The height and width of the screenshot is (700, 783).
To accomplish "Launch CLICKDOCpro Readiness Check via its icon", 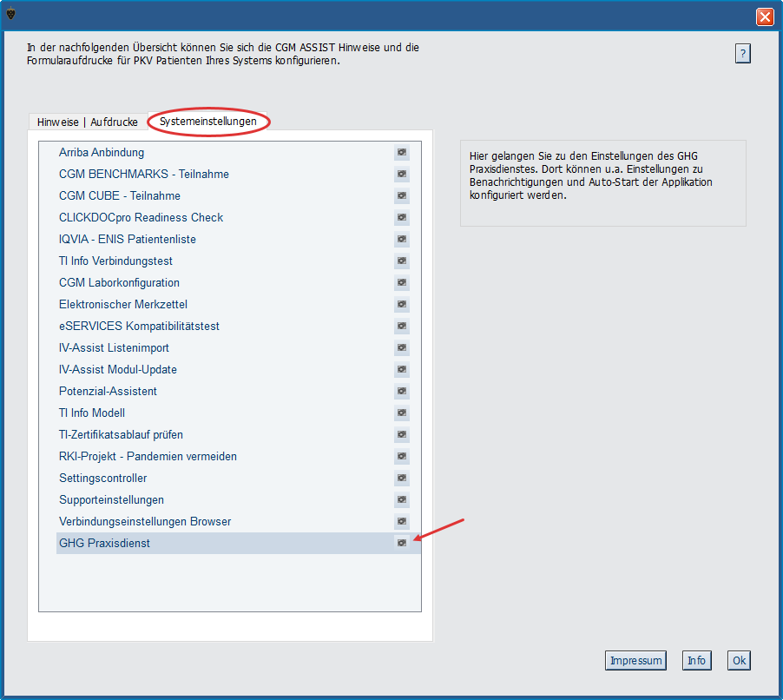I will [x=402, y=217].
